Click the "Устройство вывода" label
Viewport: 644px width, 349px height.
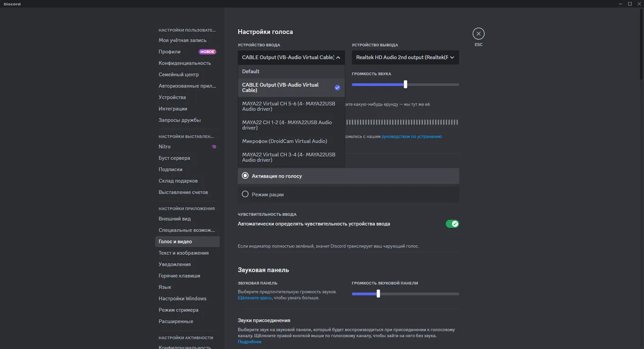[x=375, y=45]
